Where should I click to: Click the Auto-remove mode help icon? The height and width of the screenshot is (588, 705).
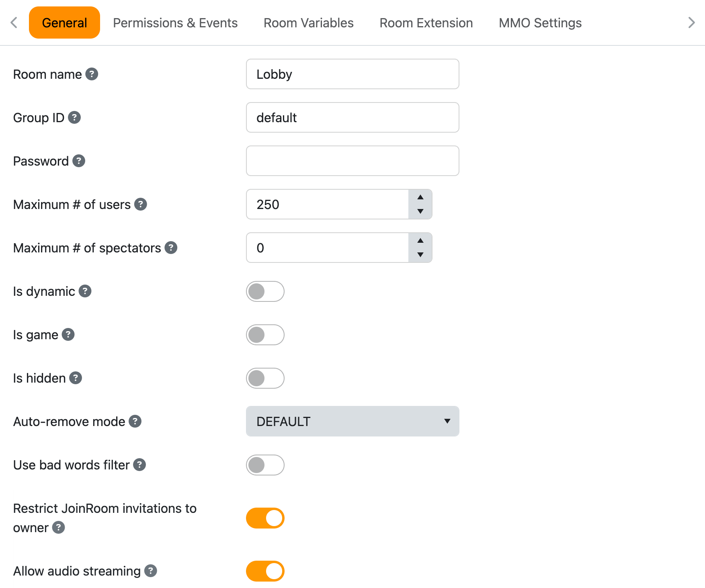pos(135,421)
